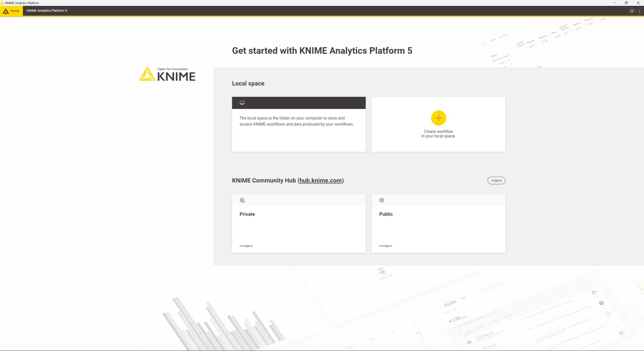Viewport: 644px width, 351px height.
Task: Switch to KNIME Analytics Platform 5 tab
Action: 47,11
